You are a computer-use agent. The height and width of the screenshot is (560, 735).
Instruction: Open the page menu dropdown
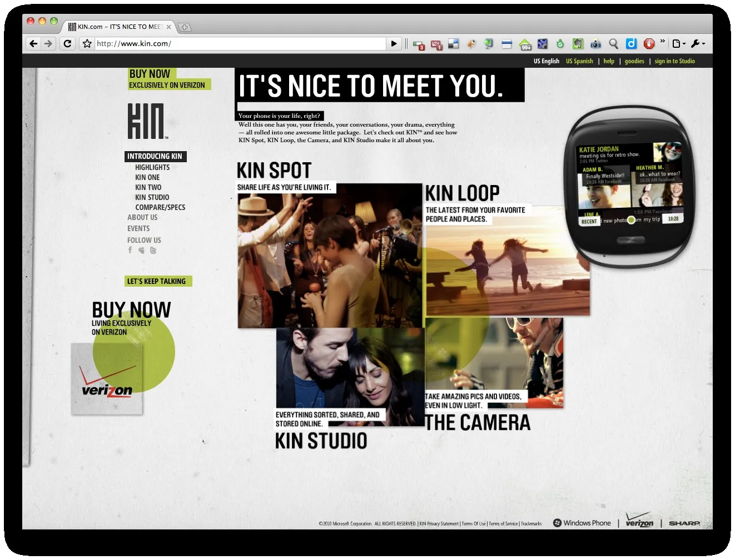pyautogui.click(x=679, y=43)
